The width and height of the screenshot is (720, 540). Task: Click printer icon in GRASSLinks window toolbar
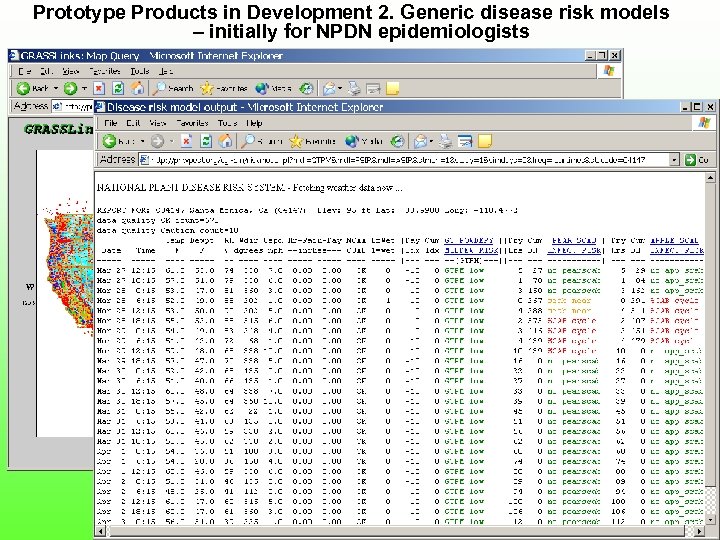(354, 88)
